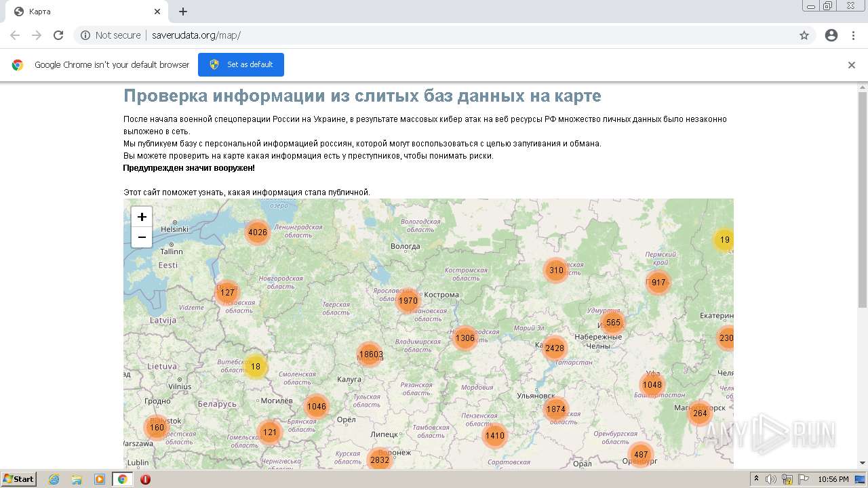Open a new browser tab
The width and height of the screenshot is (868, 488).
point(183,12)
